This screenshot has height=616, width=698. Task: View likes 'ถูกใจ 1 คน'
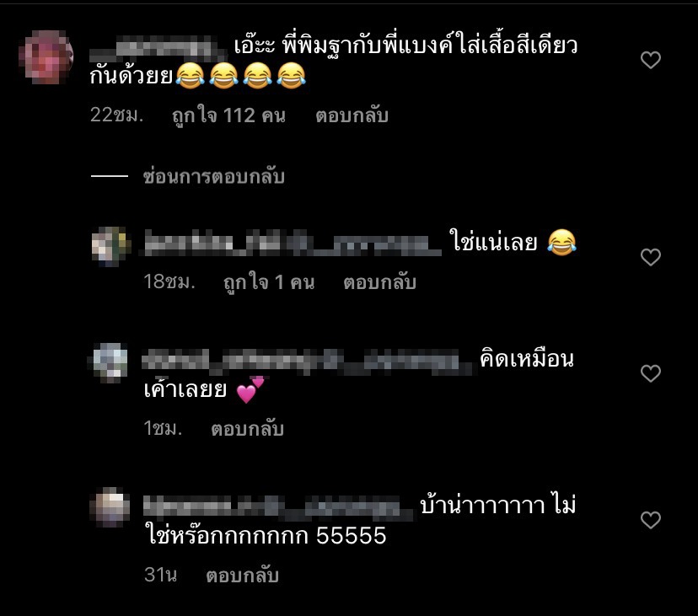pos(269,282)
